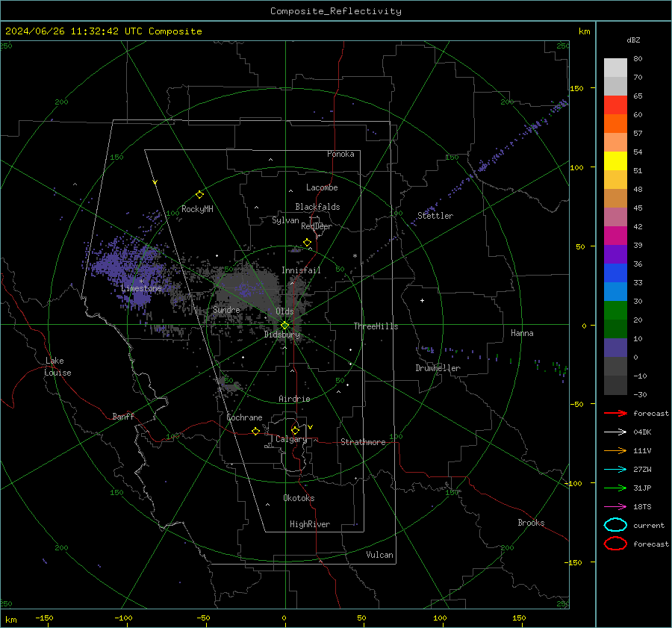The height and width of the screenshot is (628, 672).
Task: Click the Cochrane label
Action: [x=244, y=417]
